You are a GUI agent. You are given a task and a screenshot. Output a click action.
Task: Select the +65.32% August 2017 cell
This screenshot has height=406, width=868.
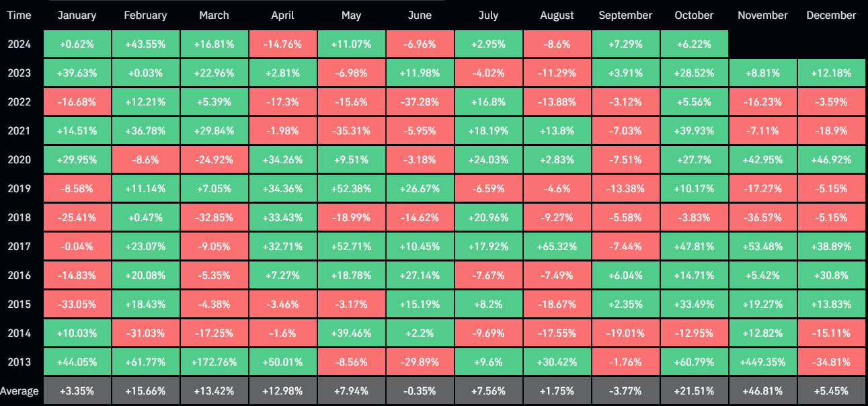coord(557,246)
